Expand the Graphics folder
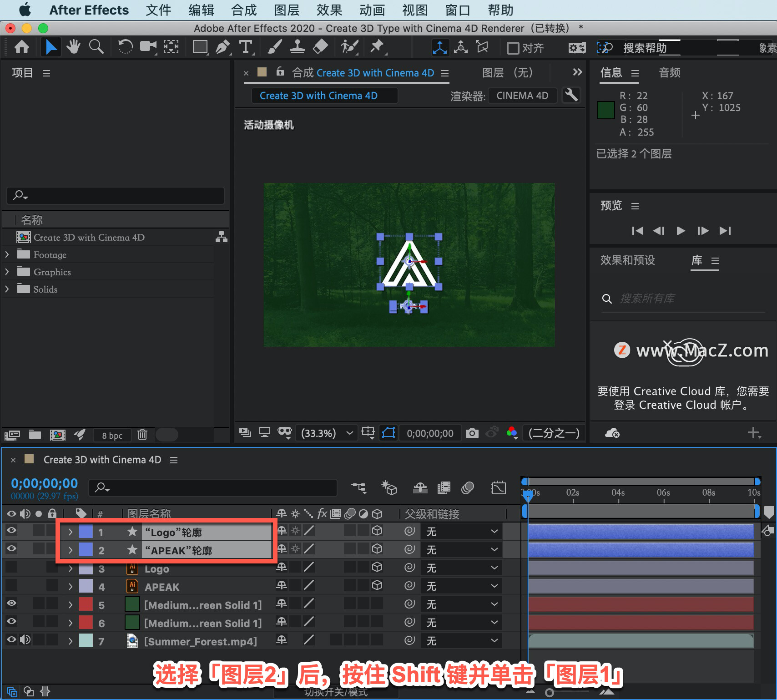Screen dimensions: 777x700 [x=7, y=271]
